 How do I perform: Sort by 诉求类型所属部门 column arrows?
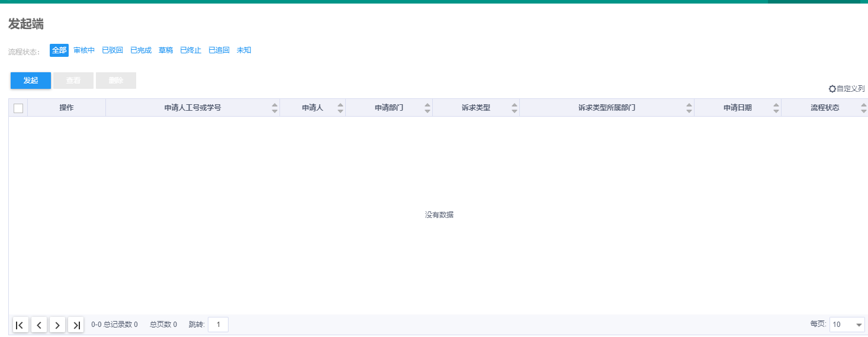[x=689, y=108]
